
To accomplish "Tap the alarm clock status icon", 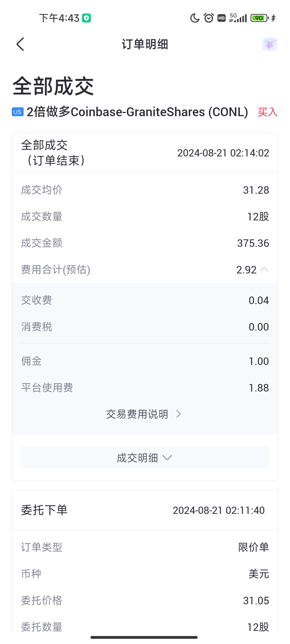I will coord(209,18).
